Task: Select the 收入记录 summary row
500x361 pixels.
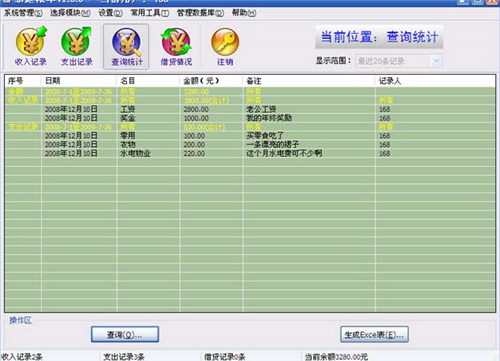Action: tap(250, 100)
